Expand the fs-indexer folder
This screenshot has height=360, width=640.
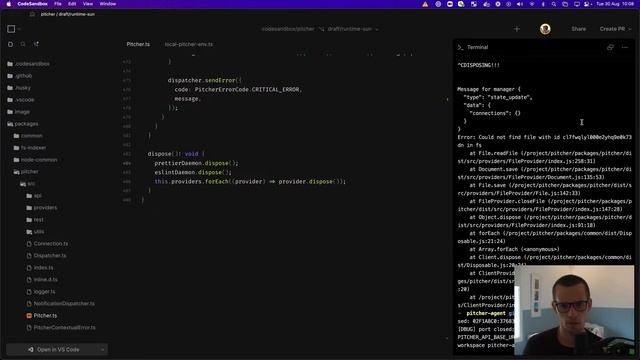click(x=30, y=148)
